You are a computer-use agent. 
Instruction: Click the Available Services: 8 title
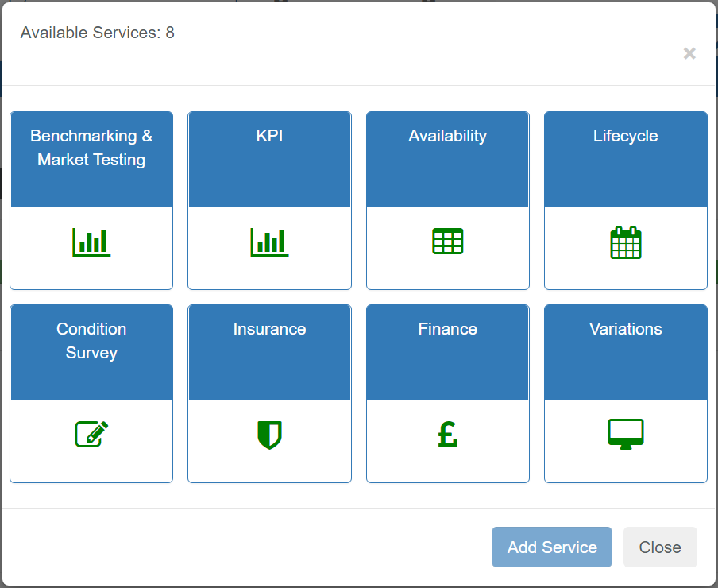click(98, 33)
